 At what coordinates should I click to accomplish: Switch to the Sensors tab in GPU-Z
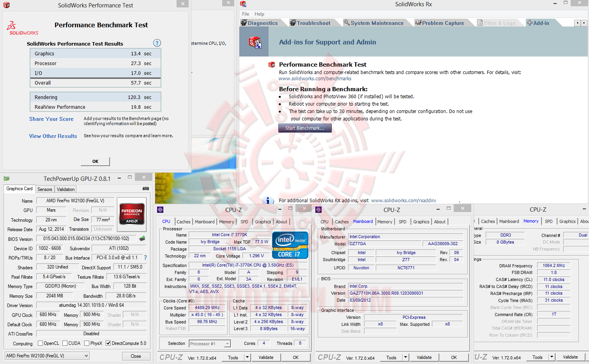pyautogui.click(x=44, y=189)
